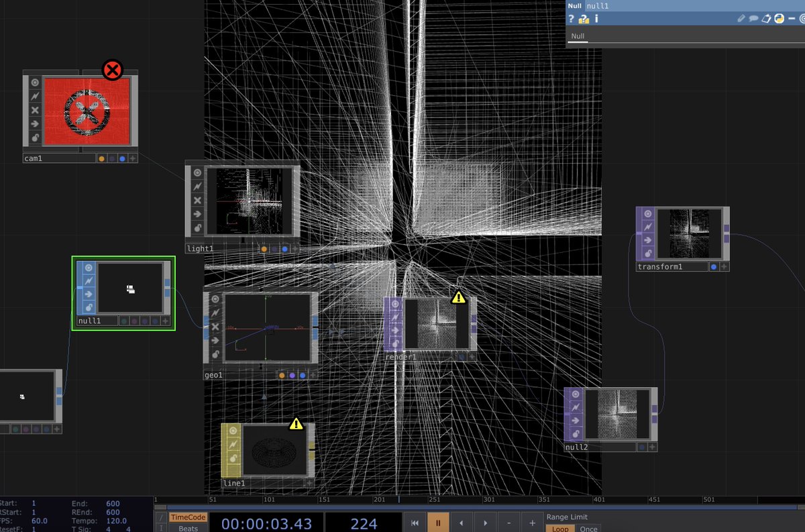Toggle the lock flag on light1
The image size is (805, 532).
197,228
